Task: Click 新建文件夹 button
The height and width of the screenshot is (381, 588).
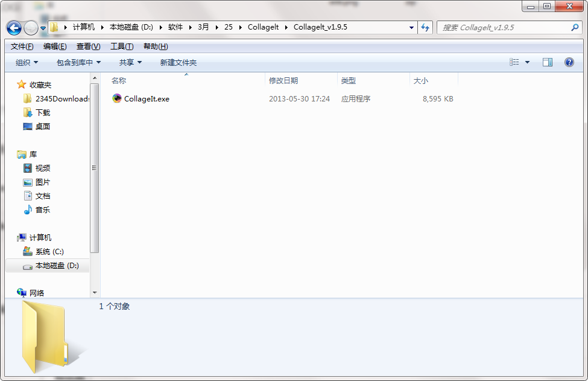Action: (179, 62)
